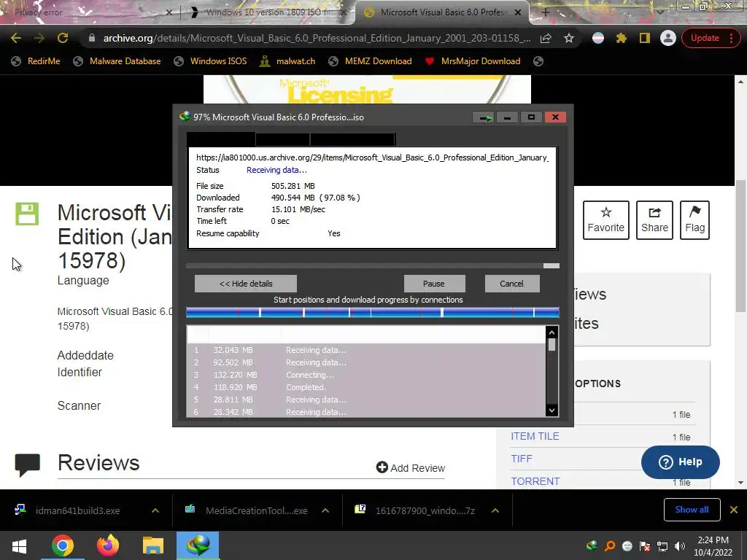
Task: Cancel the IDM download
Action: [512, 284]
